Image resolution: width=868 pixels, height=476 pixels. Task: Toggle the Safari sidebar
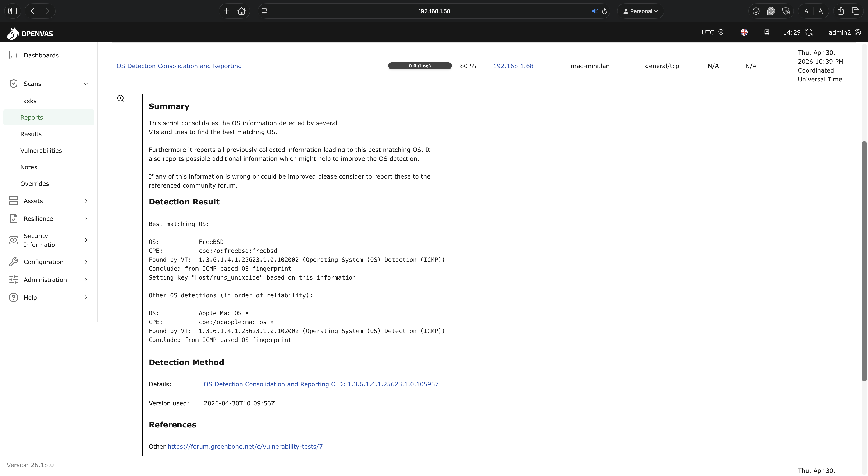tap(13, 11)
